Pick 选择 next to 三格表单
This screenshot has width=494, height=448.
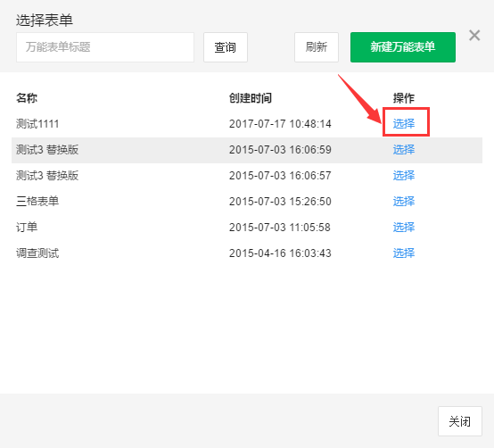coord(404,201)
